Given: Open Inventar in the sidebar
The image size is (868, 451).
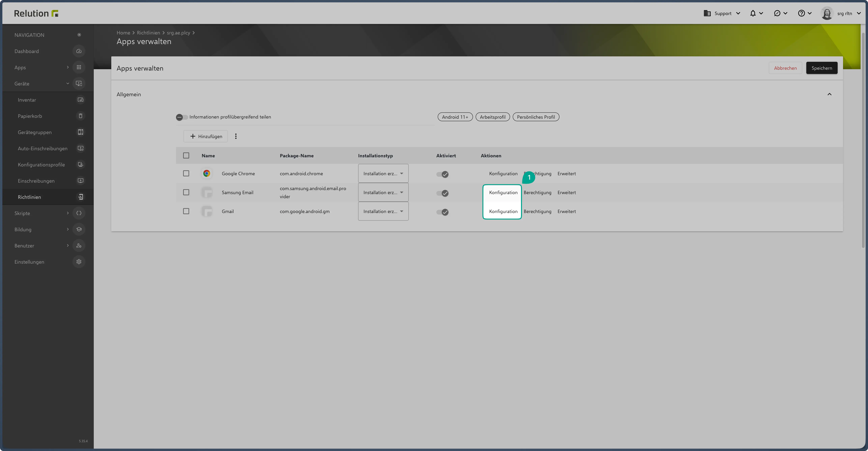Looking at the screenshot, I should pos(27,100).
